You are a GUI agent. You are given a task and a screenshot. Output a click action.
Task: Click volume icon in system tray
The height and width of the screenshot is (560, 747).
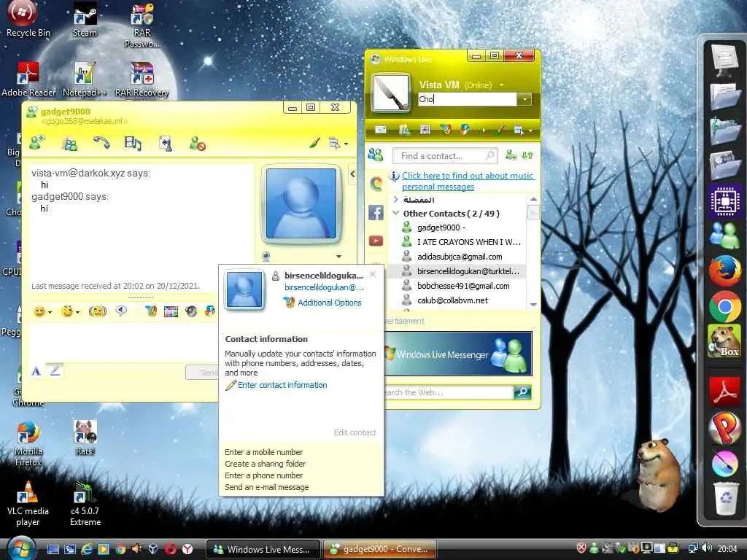coord(708,548)
